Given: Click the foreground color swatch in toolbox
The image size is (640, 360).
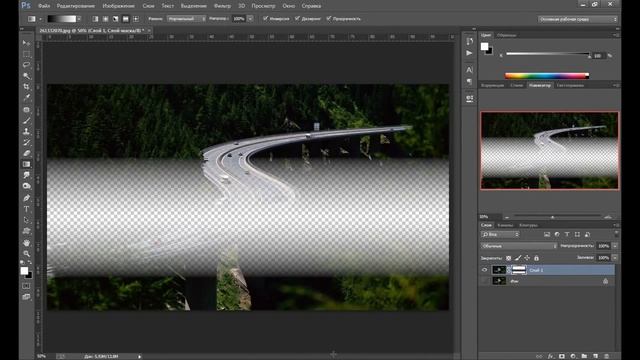Looking at the screenshot, I should click(x=24, y=271).
